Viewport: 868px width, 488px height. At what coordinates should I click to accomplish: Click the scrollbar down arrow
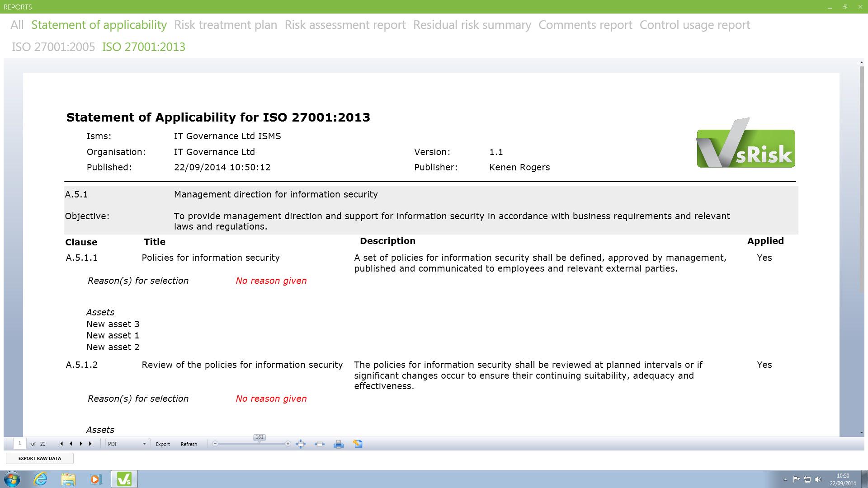click(x=862, y=433)
